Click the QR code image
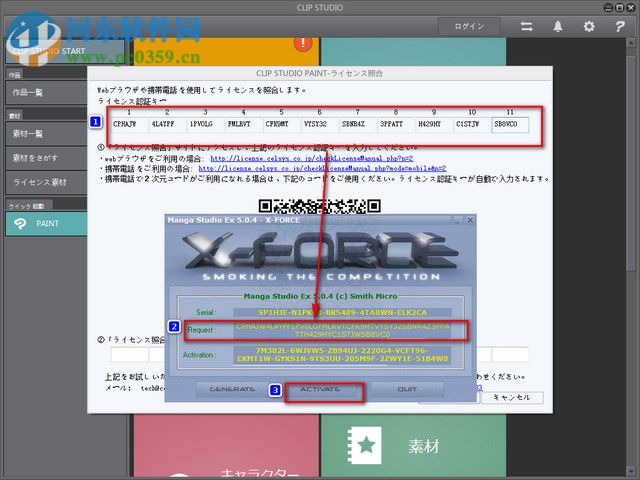640x480 pixels. [x=320, y=206]
